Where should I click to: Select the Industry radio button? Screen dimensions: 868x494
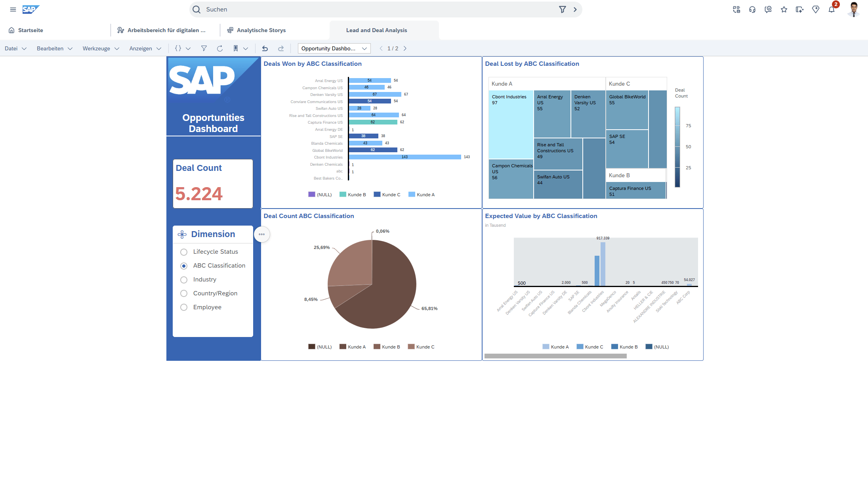pos(184,280)
